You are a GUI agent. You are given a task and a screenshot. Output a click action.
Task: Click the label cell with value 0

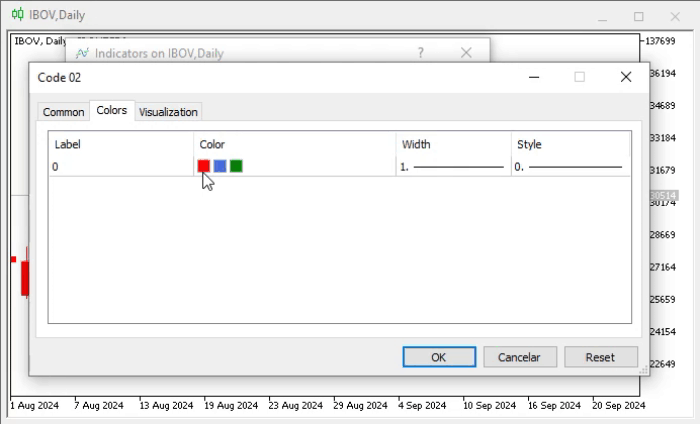(121, 167)
